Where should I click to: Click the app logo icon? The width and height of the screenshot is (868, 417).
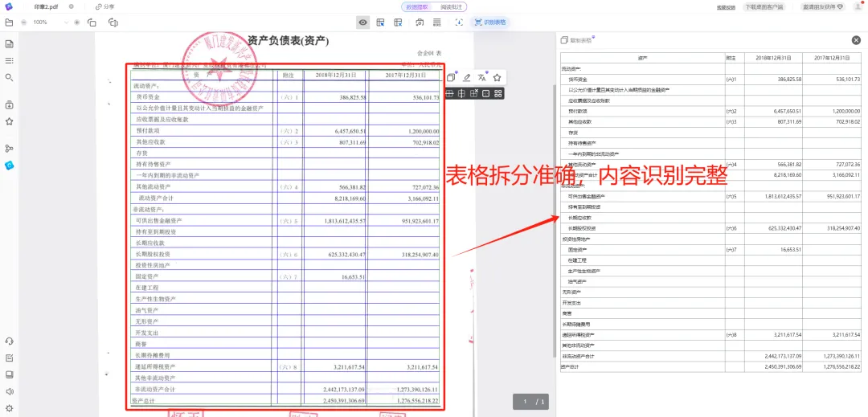[8, 6]
